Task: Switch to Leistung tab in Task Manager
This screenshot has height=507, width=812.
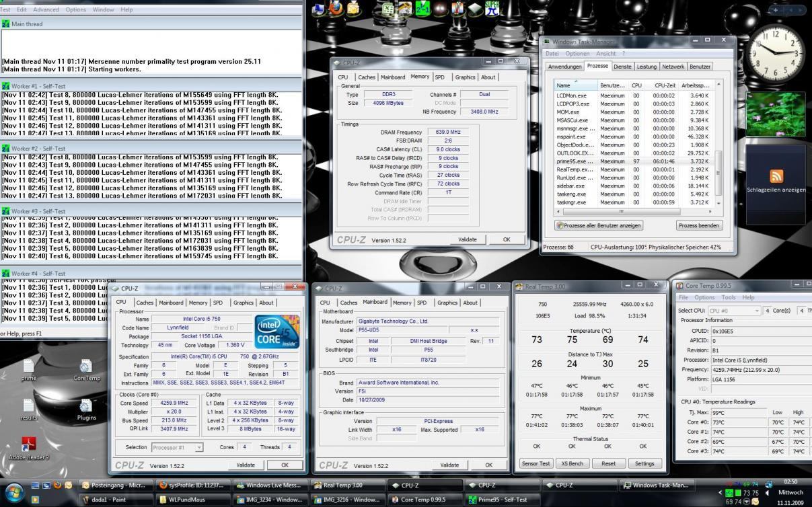Action: click(x=647, y=67)
